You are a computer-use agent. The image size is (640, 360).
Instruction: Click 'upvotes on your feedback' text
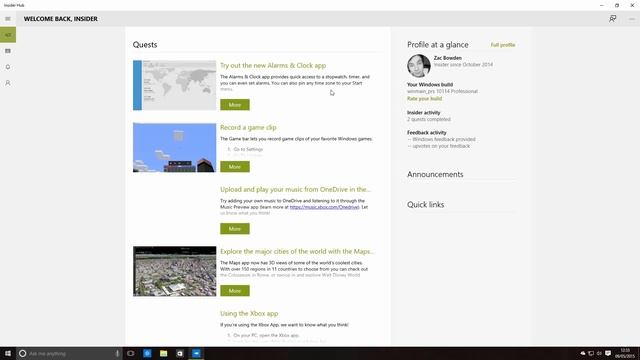(x=438, y=146)
